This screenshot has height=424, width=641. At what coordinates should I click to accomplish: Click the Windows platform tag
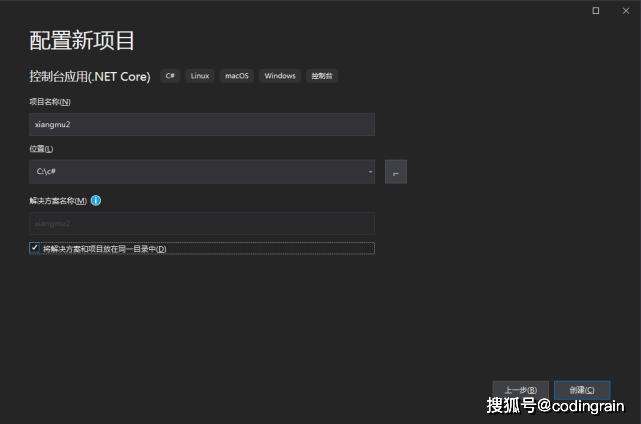click(x=280, y=76)
